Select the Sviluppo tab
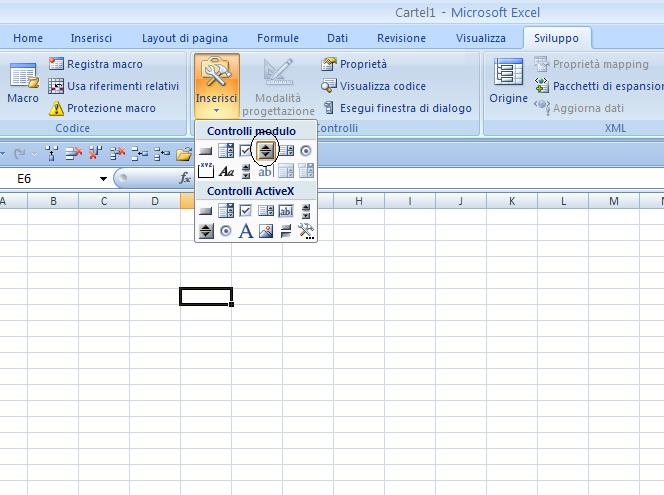 tap(556, 38)
